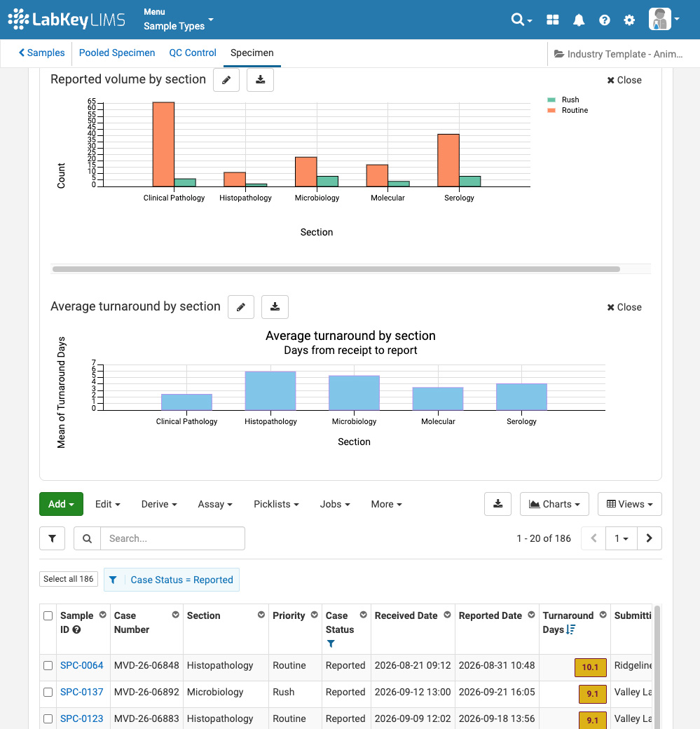Image resolution: width=700 pixels, height=729 pixels.
Task: Open the Industry Template folder menu
Action: click(618, 54)
